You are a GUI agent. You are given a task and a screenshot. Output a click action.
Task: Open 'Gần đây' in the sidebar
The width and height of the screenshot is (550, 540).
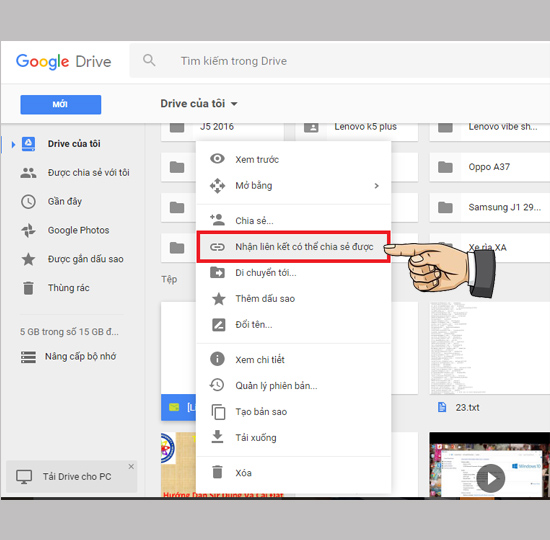(x=65, y=201)
